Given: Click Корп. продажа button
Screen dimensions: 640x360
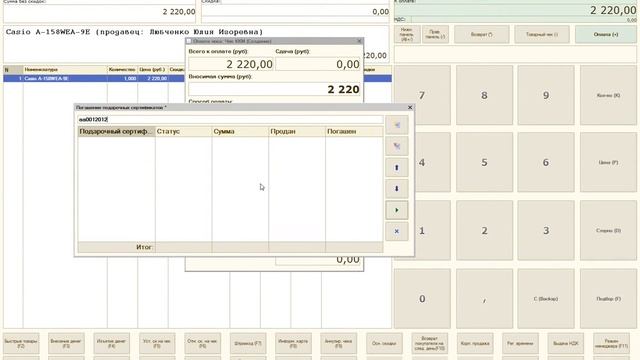Looking at the screenshot, I should coord(475,343).
